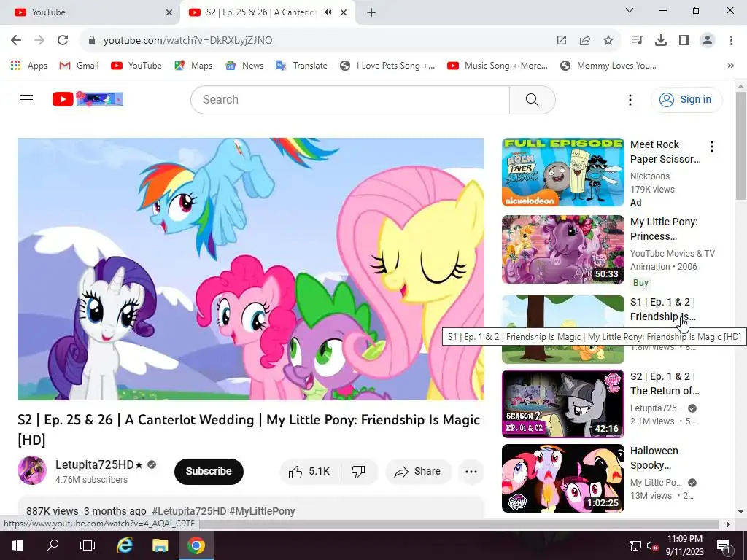Click the main video player

(251, 269)
